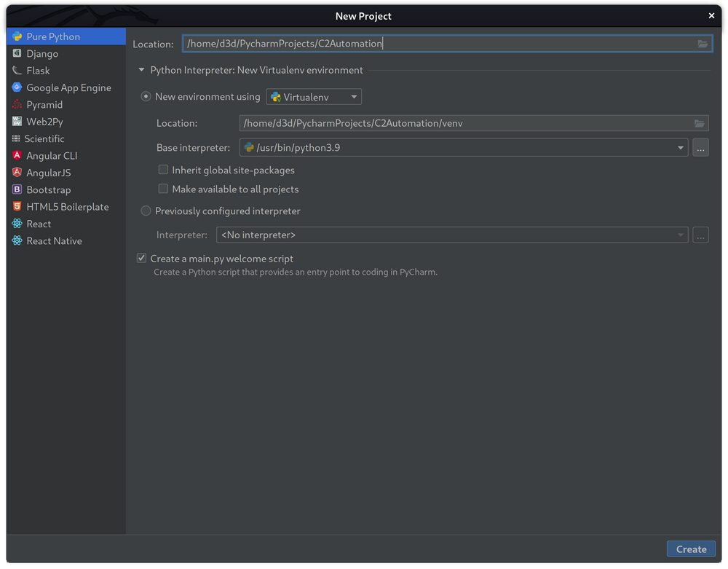This screenshot has height=569, width=728.
Task: Collapse the Python Interpreter section
Action: [141, 70]
